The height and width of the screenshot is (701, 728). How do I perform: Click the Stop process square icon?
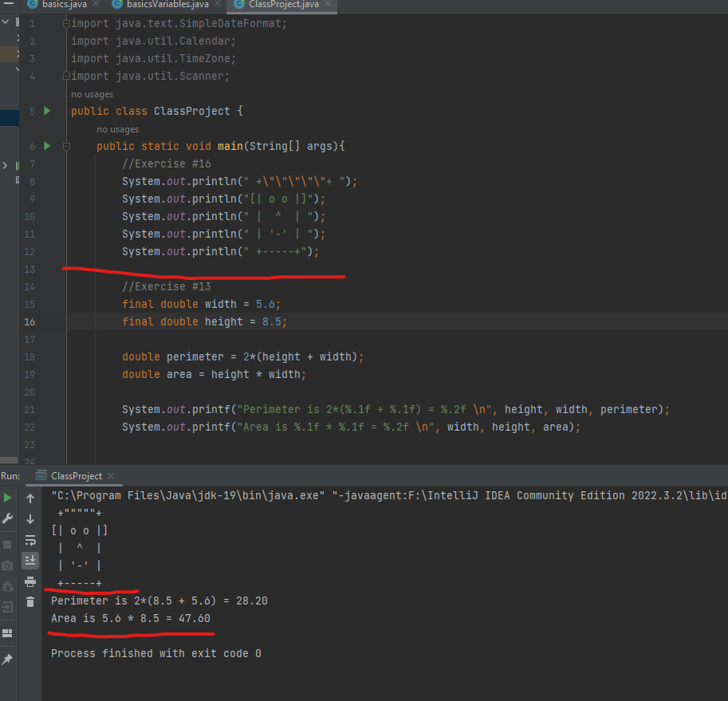(7, 545)
